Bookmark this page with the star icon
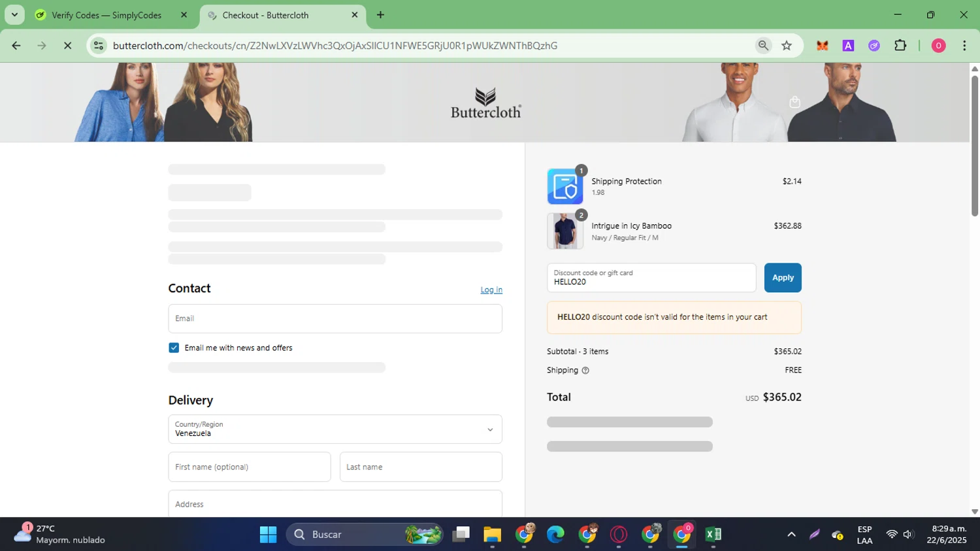This screenshot has height=551, width=980. (787, 45)
